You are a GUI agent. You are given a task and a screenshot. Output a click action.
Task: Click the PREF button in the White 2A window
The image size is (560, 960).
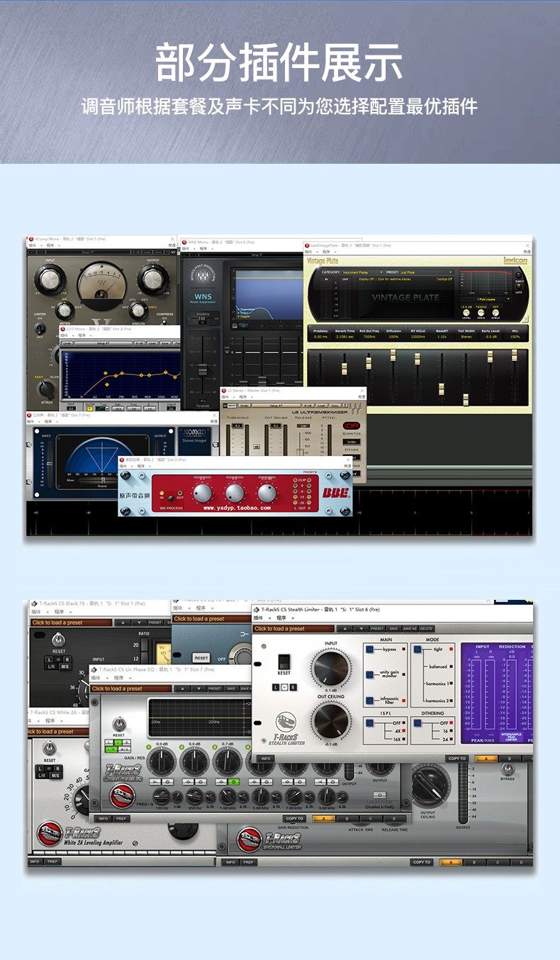click(52, 861)
